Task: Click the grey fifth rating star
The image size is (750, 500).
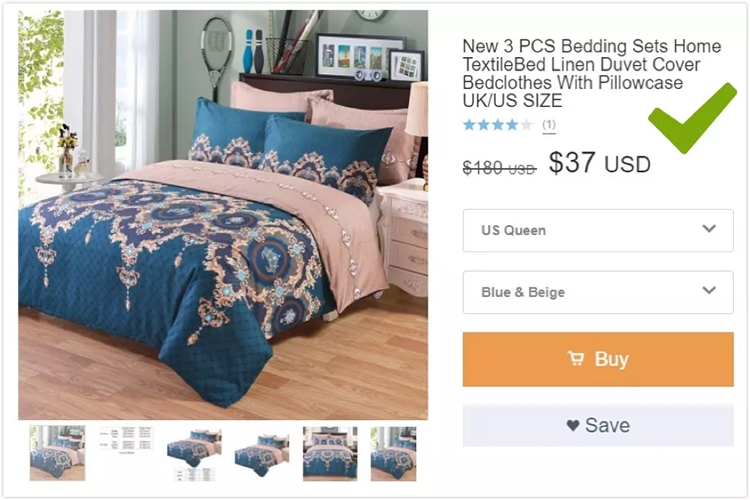Action: point(526,125)
